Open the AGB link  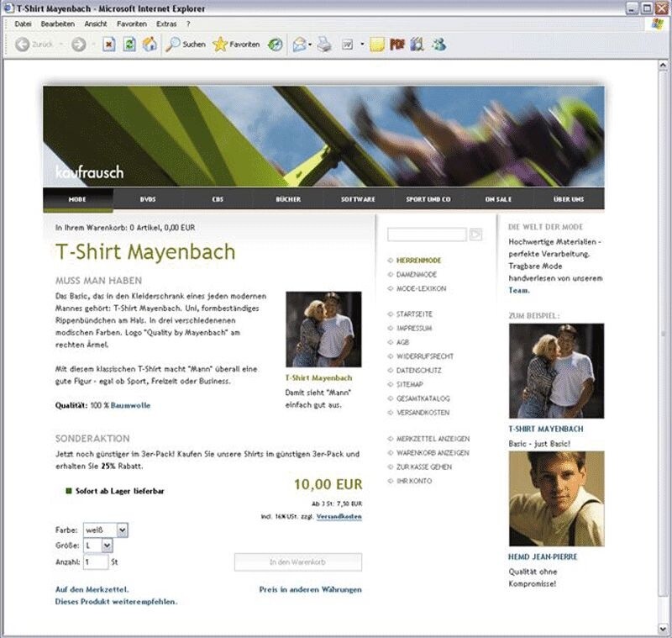click(x=402, y=343)
